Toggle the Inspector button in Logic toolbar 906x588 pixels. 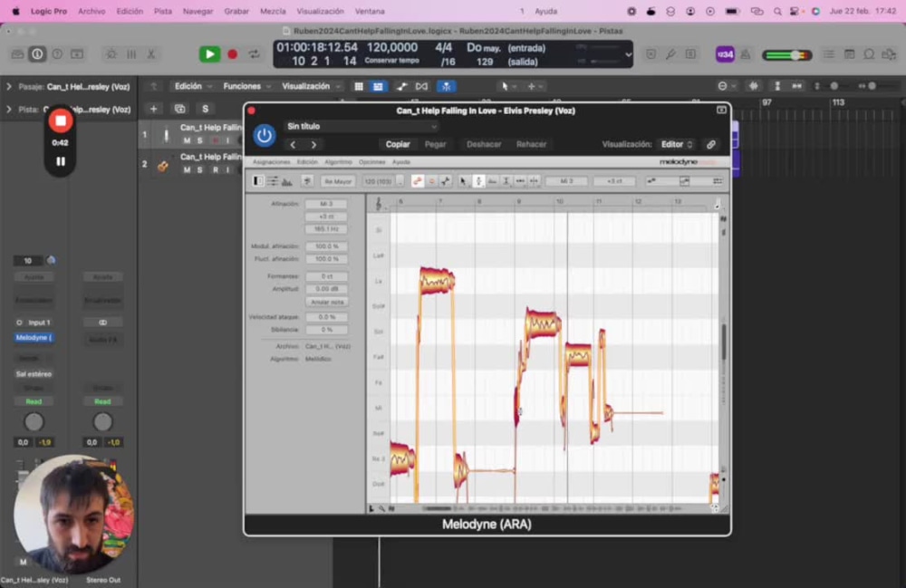[37, 54]
